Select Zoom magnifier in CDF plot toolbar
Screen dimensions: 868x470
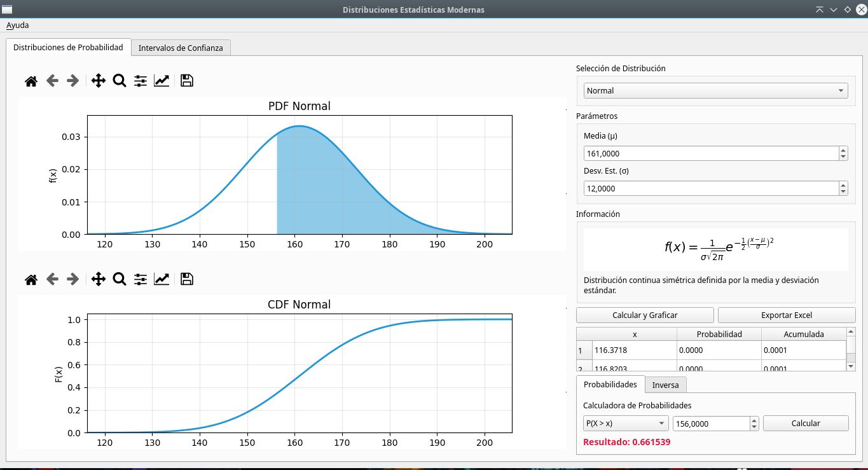tap(120, 279)
